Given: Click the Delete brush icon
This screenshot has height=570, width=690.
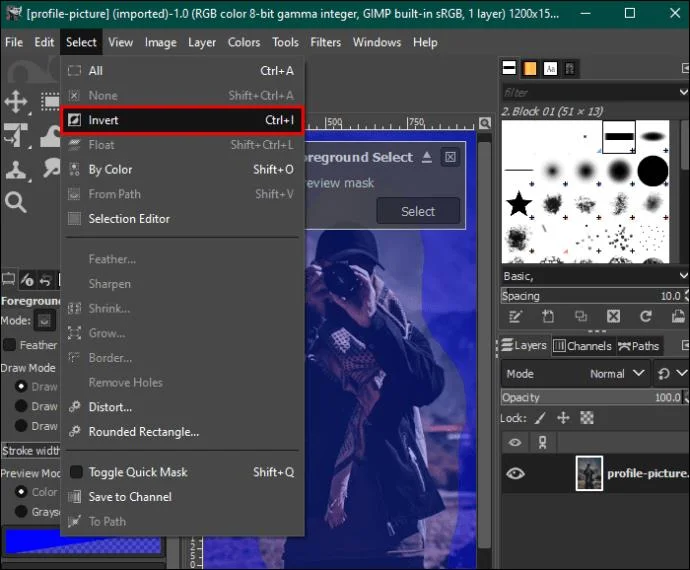Looking at the screenshot, I should click(x=613, y=316).
